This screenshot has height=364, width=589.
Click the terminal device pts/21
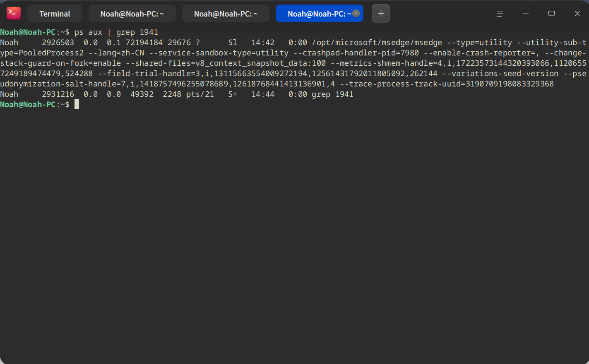tap(200, 94)
